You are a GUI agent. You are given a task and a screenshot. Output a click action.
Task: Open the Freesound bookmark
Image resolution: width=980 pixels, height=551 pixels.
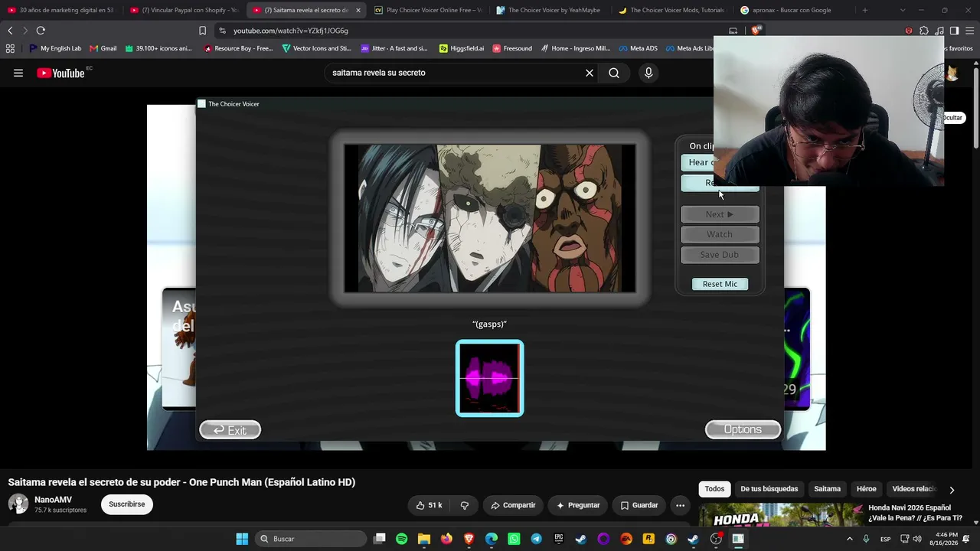512,48
